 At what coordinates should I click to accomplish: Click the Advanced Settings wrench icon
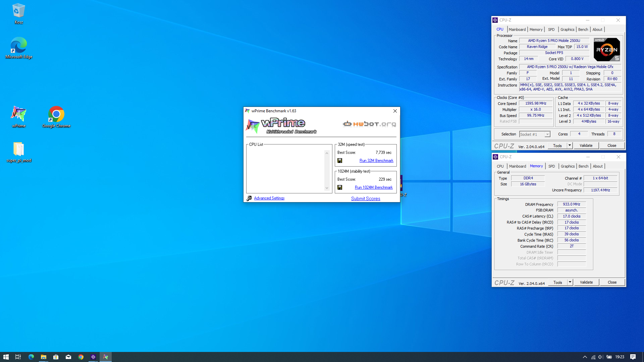pos(249,198)
